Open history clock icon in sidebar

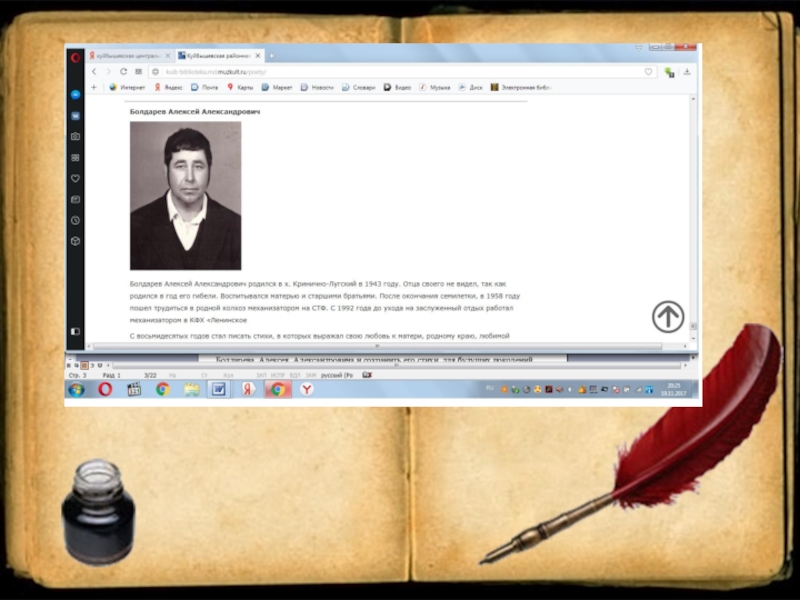76,220
